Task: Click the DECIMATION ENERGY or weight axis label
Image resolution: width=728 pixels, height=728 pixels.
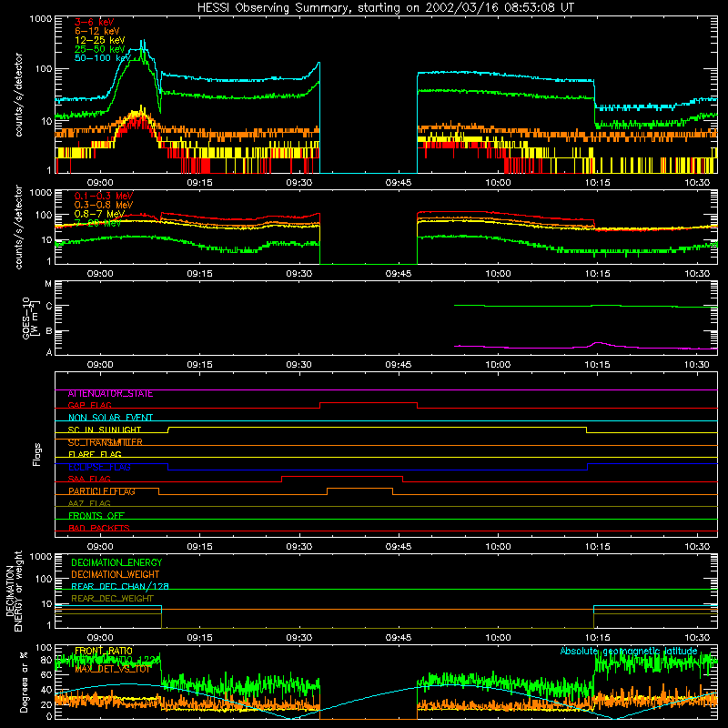Action: coord(14,591)
